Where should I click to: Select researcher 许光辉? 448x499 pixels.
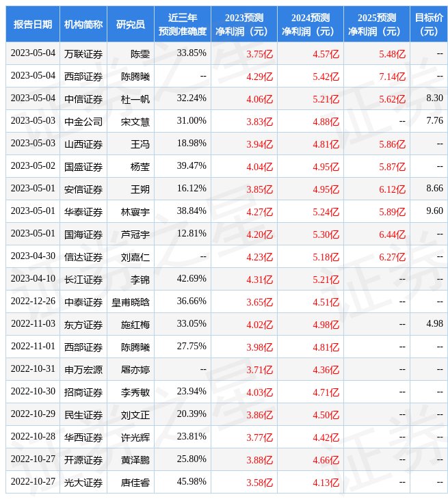135,438
